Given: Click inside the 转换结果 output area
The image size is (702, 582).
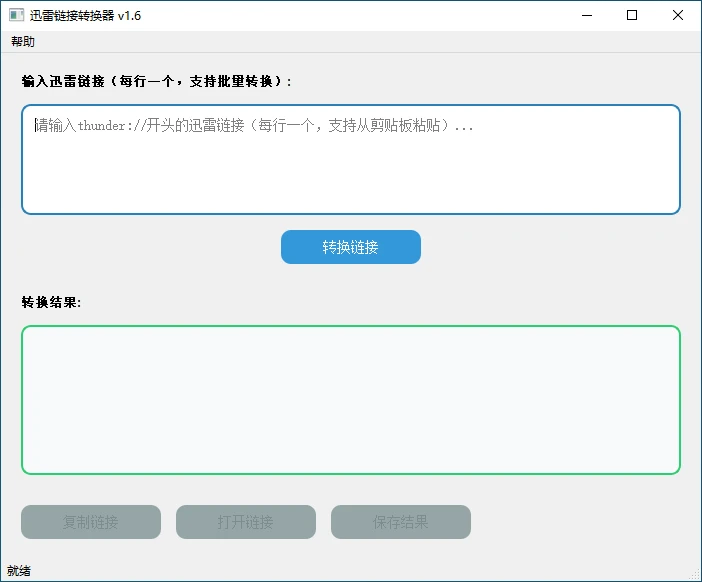Looking at the screenshot, I should [x=350, y=400].
